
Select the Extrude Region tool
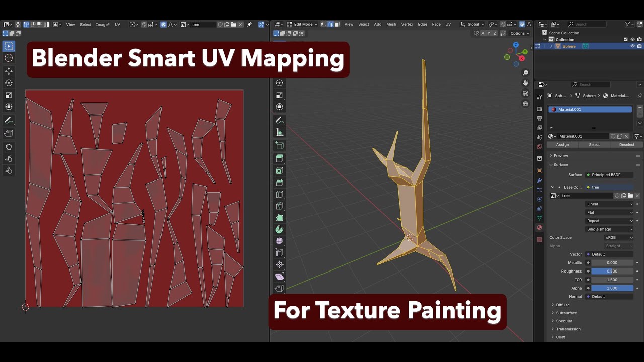(280, 159)
